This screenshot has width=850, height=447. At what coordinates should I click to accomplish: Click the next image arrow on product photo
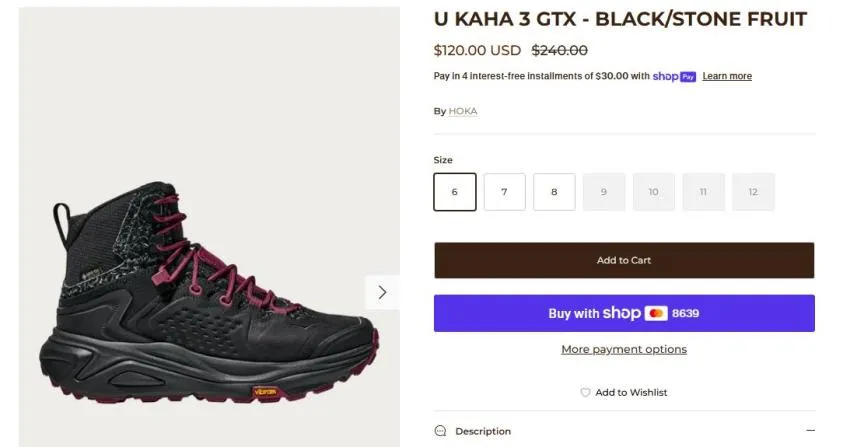tap(382, 293)
